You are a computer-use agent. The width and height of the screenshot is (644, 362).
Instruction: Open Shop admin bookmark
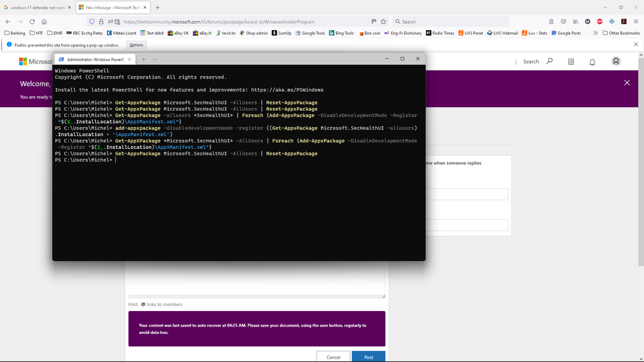pos(253,33)
